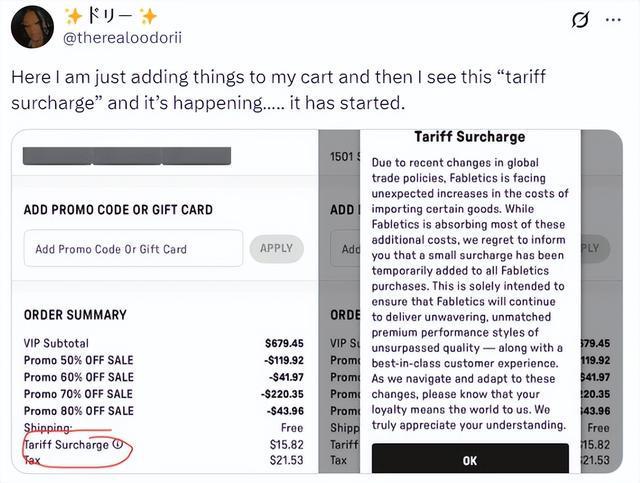Click the Tariff Surcharge popup heading
This screenshot has width=640, height=483.
click(x=469, y=137)
